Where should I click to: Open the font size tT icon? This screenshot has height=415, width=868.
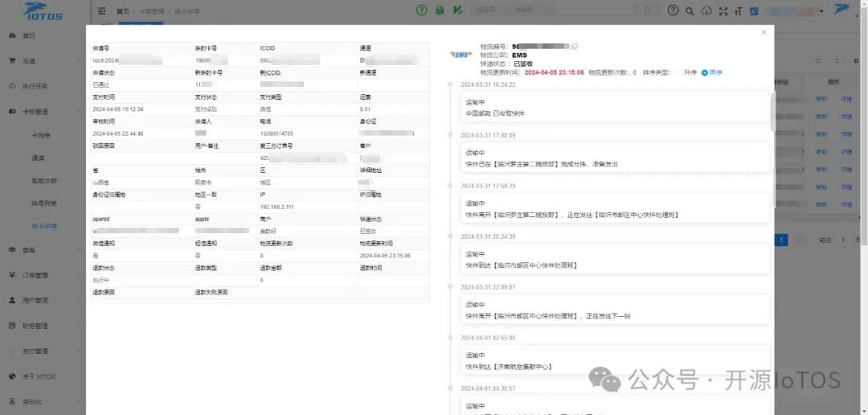739,10
